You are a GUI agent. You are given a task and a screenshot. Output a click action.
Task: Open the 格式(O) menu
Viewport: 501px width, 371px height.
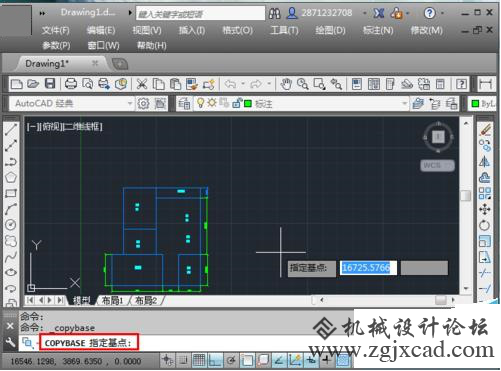click(237, 31)
